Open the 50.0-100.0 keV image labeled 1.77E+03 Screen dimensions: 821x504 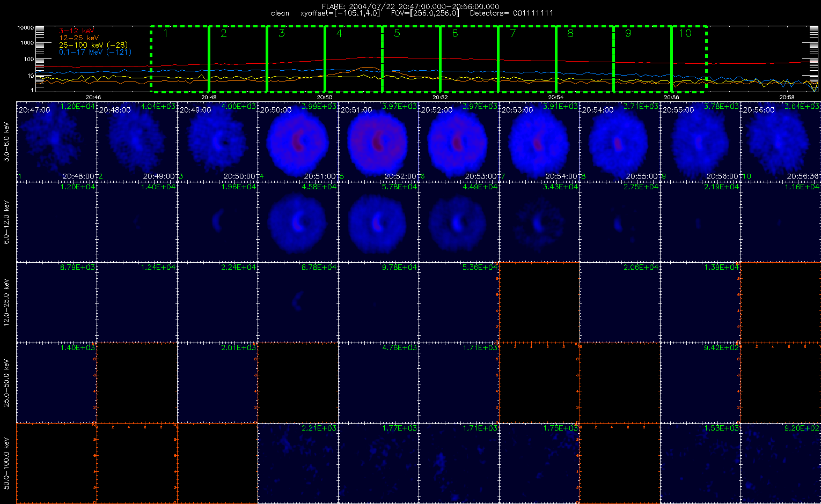point(379,463)
